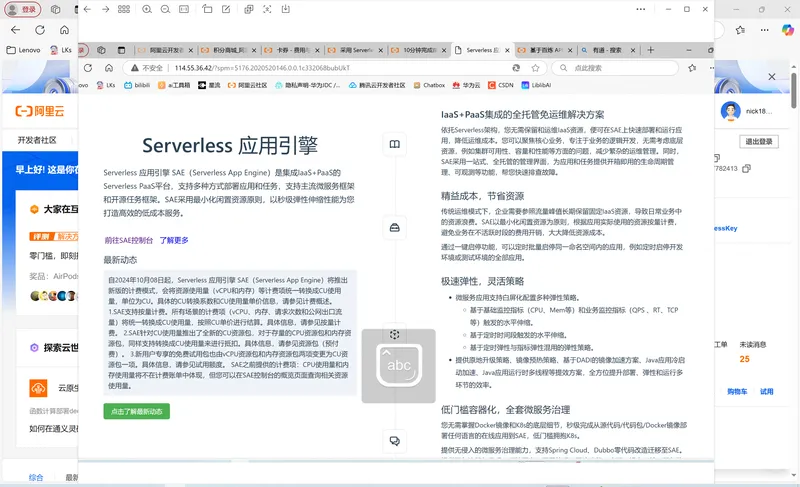The image size is (800, 487).
Task: Open the Lenovo bookmarks folder in Edge
Action: pos(23,50)
